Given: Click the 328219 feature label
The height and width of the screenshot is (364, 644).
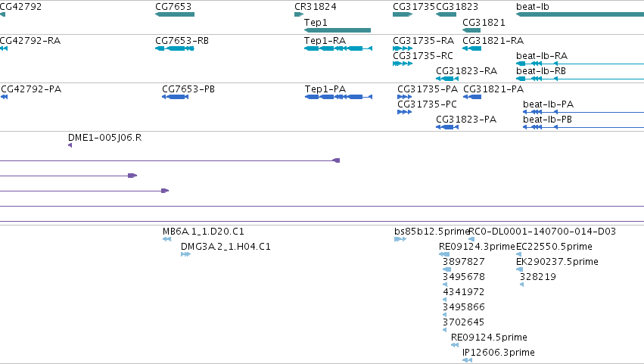Looking at the screenshot, I should point(538,277).
